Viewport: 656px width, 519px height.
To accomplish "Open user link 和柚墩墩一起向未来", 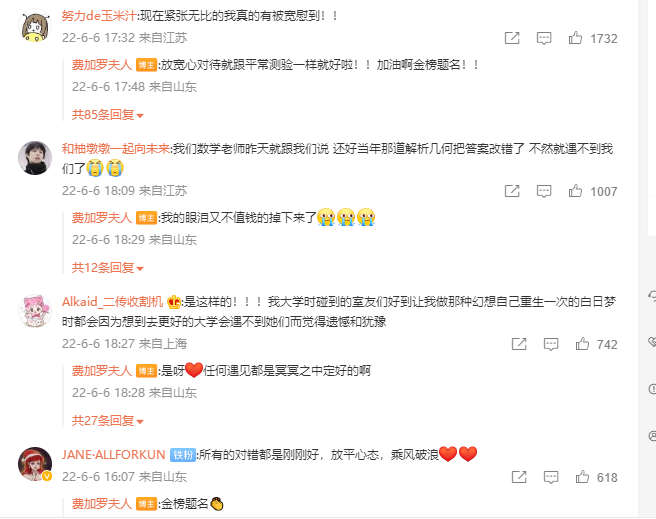I will pos(116,148).
